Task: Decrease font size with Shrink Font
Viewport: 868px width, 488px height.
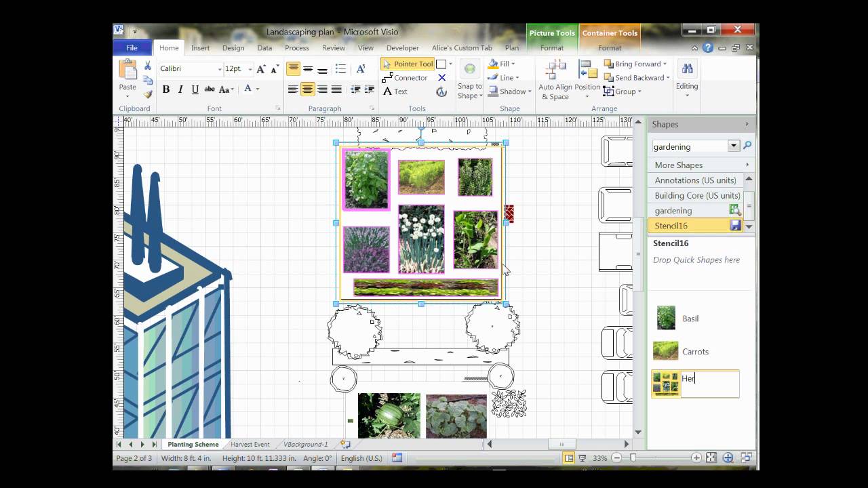Action: tap(275, 69)
